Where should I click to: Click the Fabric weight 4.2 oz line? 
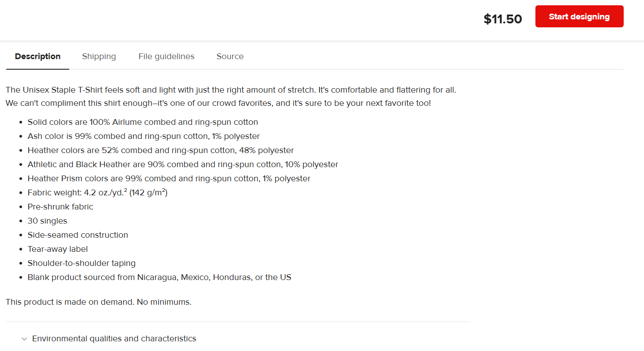point(98,193)
